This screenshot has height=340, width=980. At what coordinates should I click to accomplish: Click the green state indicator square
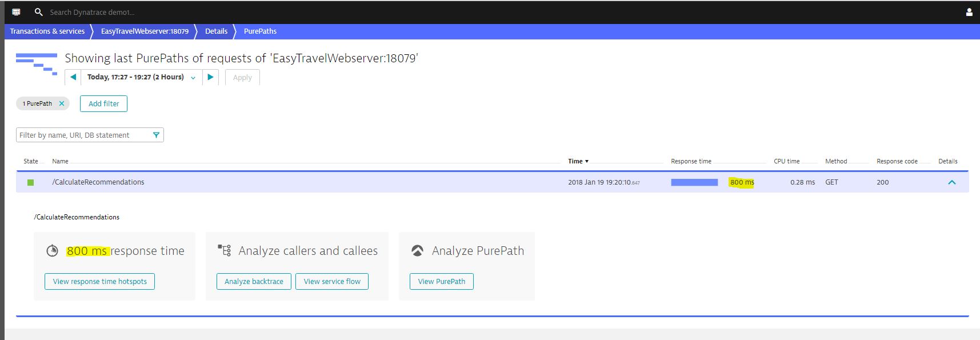pyautogui.click(x=31, y=182)
